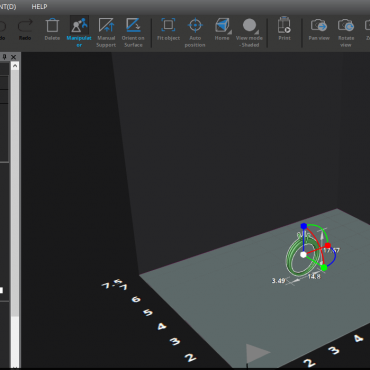
Task: Click the side panel scroll up arrow
Action: [x=15, y=66]
